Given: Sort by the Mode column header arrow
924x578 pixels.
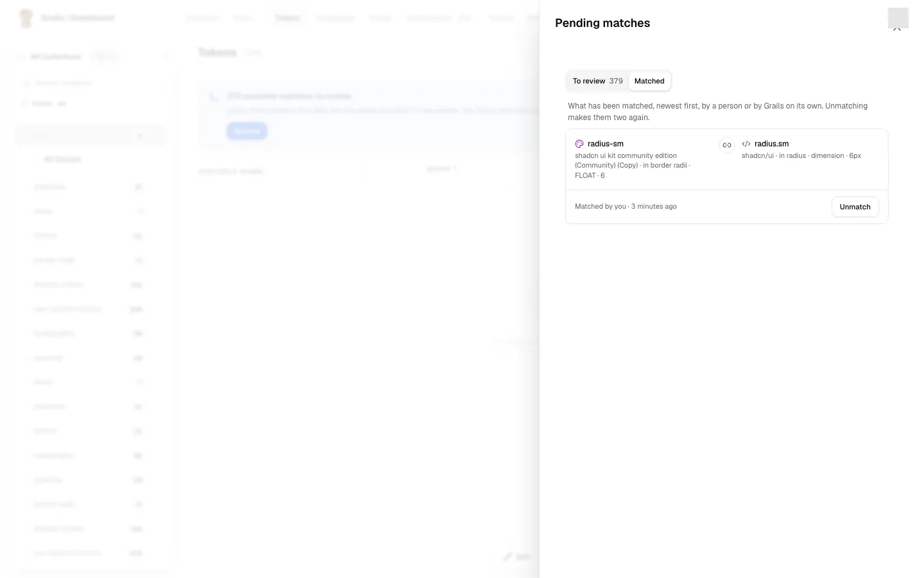Looking at the screenshot, I should [455, 170].
